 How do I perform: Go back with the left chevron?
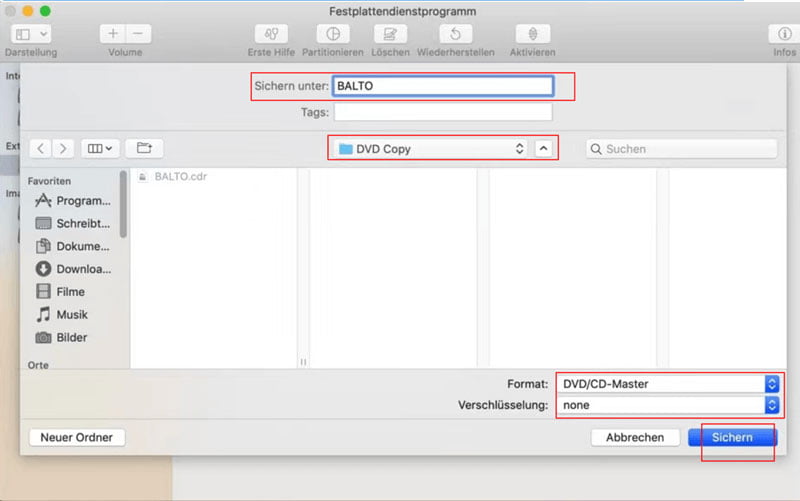[x=41, y=148]
